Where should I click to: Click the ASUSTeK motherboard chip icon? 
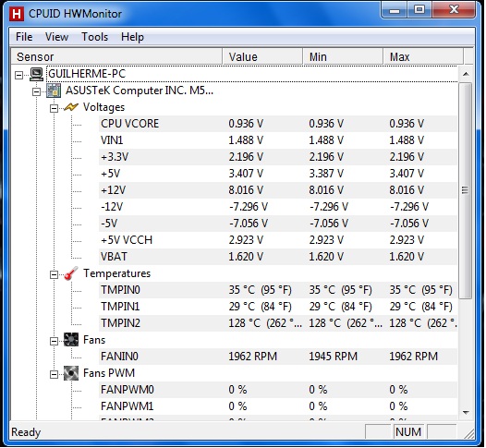click(x=54, y=91)
